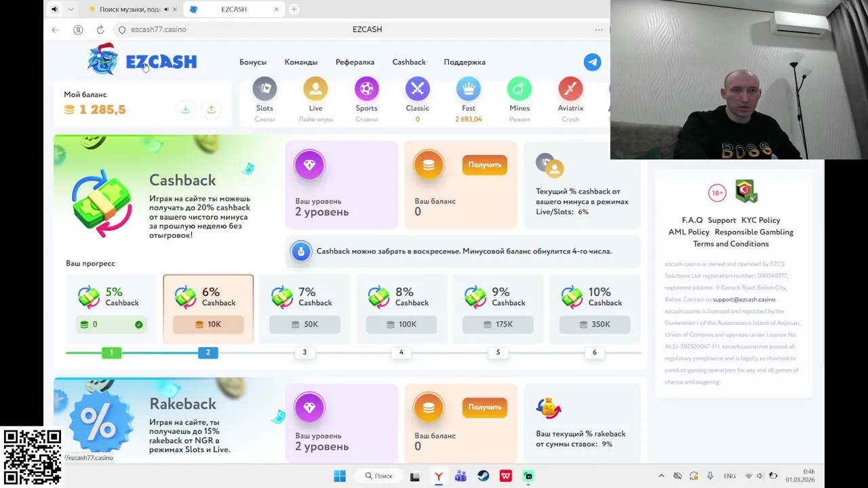Open the Responsible Gambling link
The image size is (868, 488).
(754, 232)
